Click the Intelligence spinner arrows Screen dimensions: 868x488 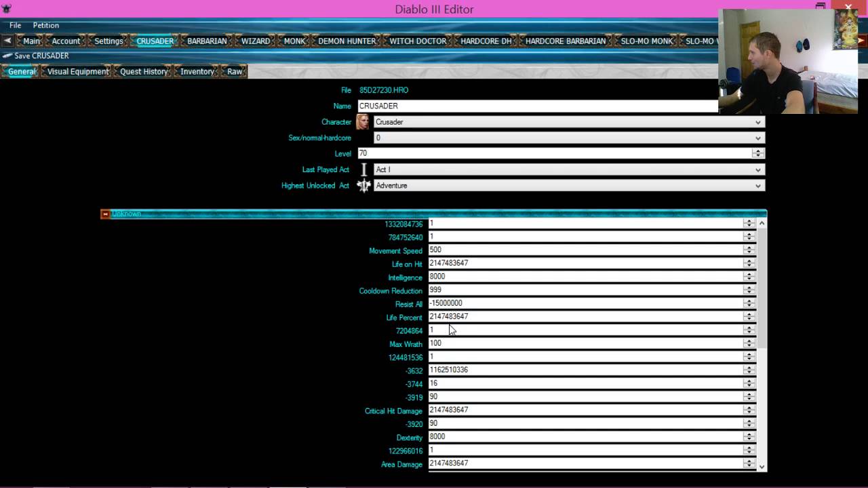(x=749, y=277)
